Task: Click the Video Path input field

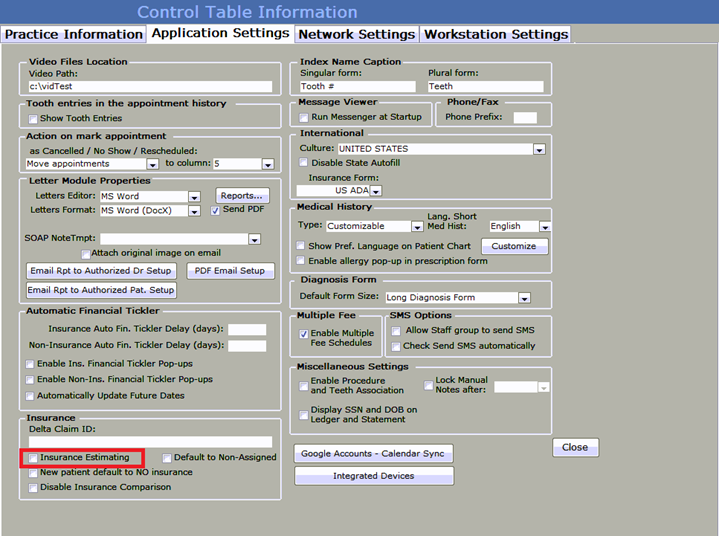Action: pos(150,87)
